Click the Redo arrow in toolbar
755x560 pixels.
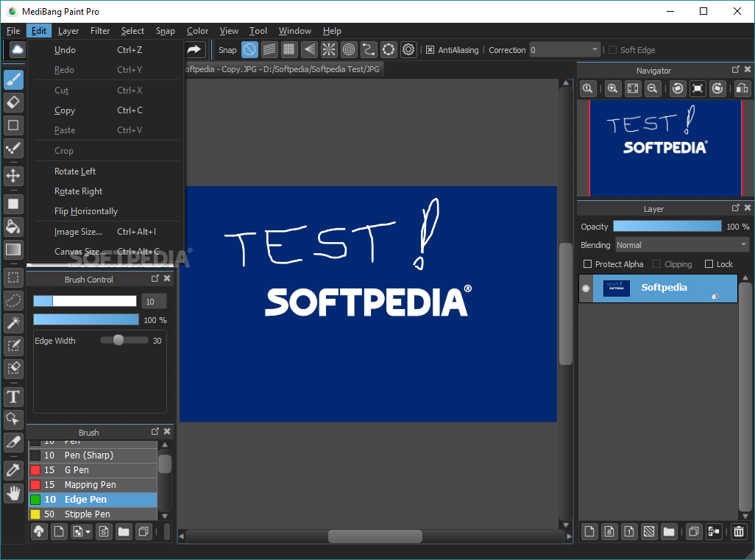tap(194, 49)
